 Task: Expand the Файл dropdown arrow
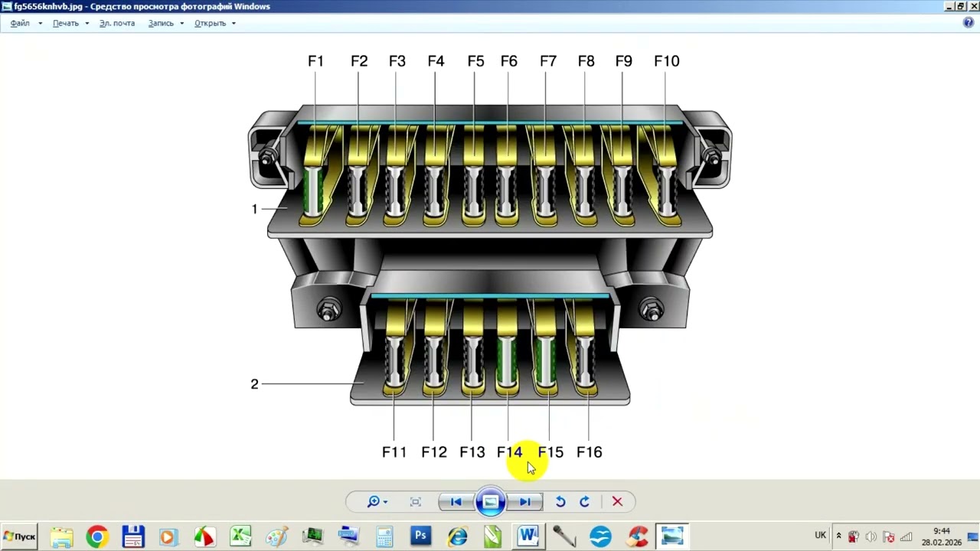(x=40, y=24)
